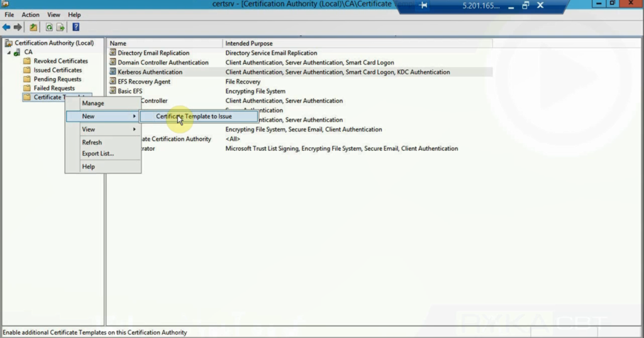The image size is (644, 338).
Task: Select Revoked Certificates in the tree
Action: click(61, 61)
